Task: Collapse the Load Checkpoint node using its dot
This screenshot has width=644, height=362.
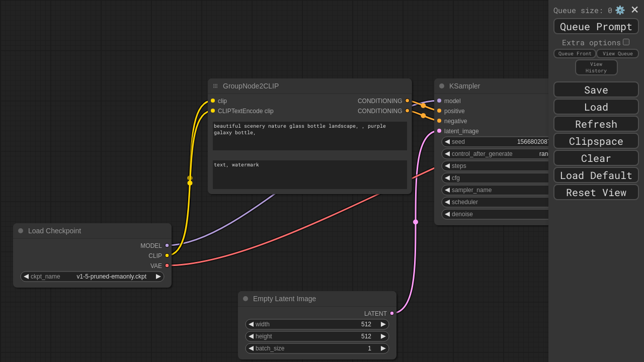Action: [x=21, y=231]
